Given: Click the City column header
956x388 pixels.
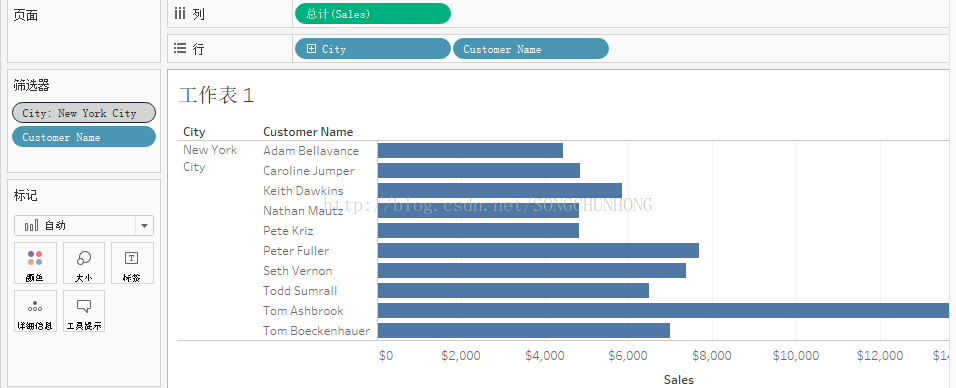Looking at the screenshot, I should (194, 132).
